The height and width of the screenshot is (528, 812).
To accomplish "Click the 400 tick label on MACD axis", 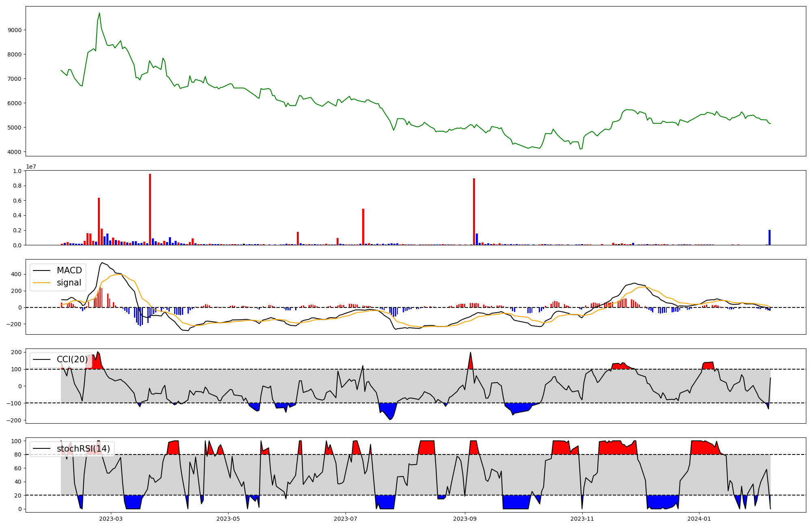I will point(17,274).
